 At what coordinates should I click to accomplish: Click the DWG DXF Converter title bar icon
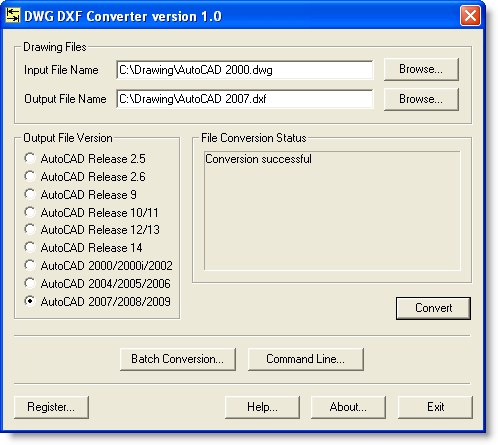click(13, 15)
